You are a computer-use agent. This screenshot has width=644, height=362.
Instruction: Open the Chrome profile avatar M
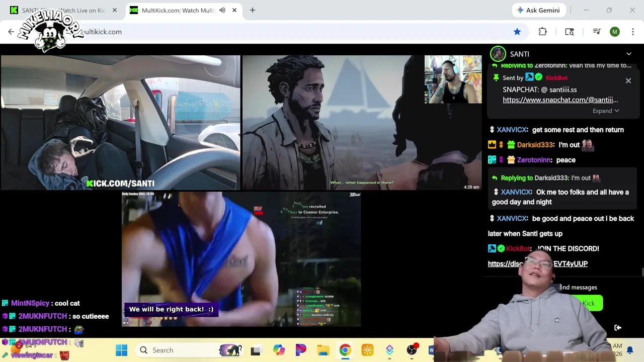615,32
